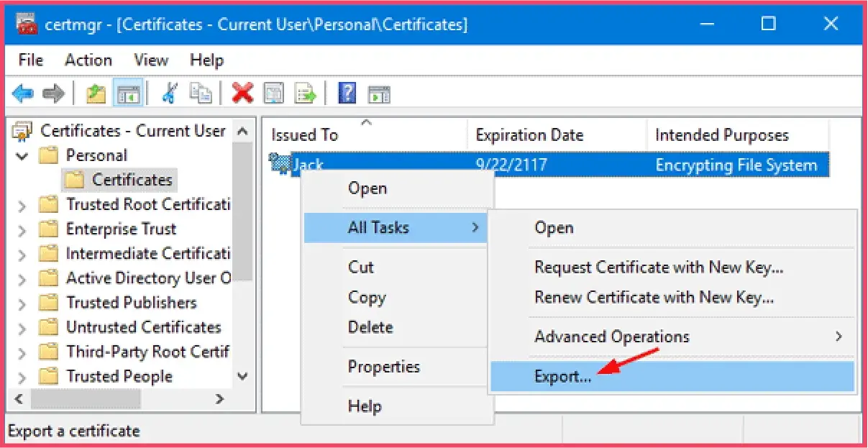Click the Copy icon in the toolbar
Screen dimensions: 868x448
[201, 93]
